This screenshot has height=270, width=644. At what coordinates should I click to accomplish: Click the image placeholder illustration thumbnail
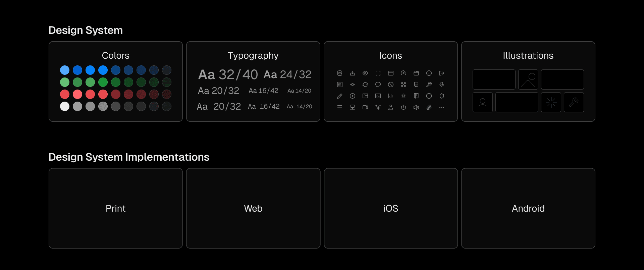(x=528, y=79)
